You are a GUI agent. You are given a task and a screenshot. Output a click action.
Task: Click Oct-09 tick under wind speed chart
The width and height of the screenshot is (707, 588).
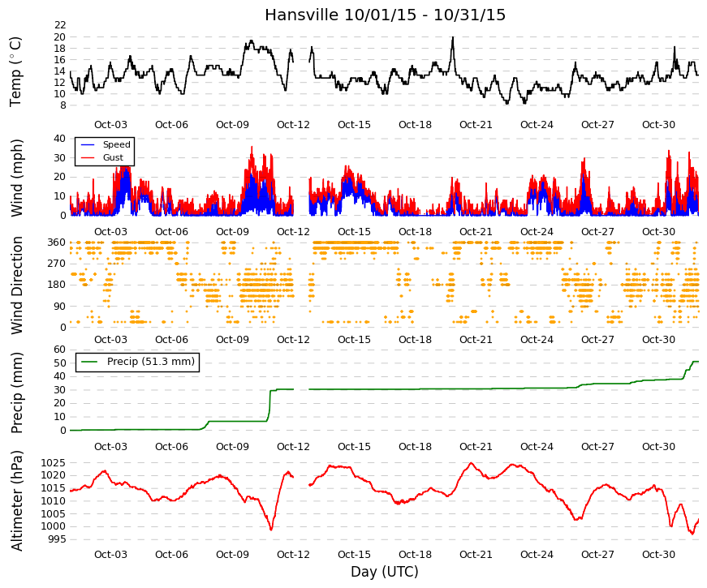(232, 232)
